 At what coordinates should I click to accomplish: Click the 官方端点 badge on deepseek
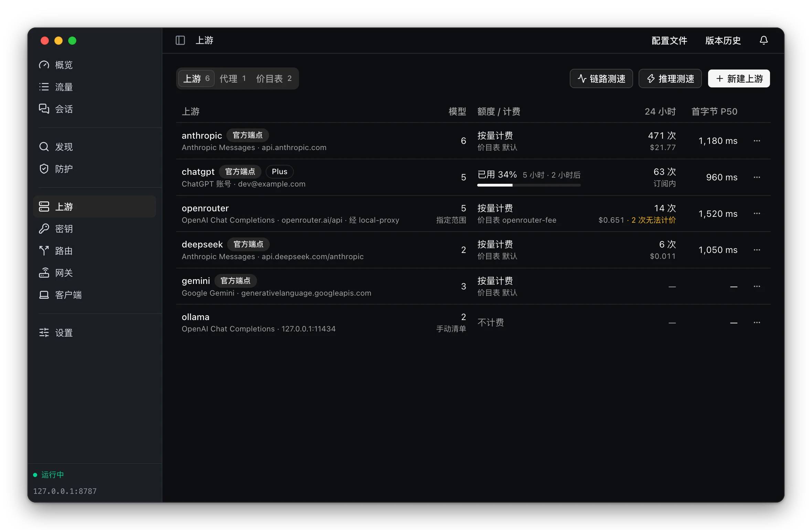click(248, 244)
